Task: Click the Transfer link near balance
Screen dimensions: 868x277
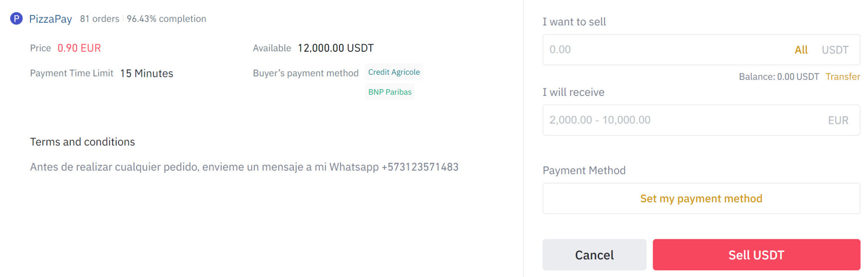Action: coord(843,77)
